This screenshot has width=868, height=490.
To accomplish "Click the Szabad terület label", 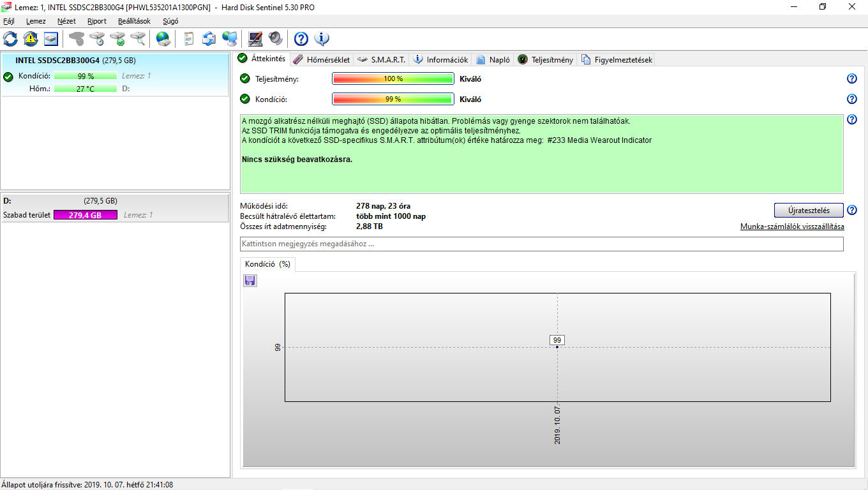I will (x=27, y=215).
